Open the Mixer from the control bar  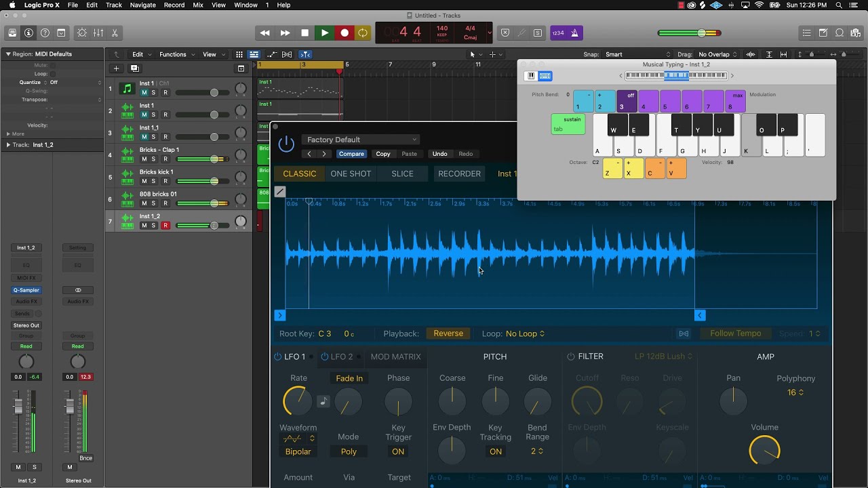click(x=98, y=33)
